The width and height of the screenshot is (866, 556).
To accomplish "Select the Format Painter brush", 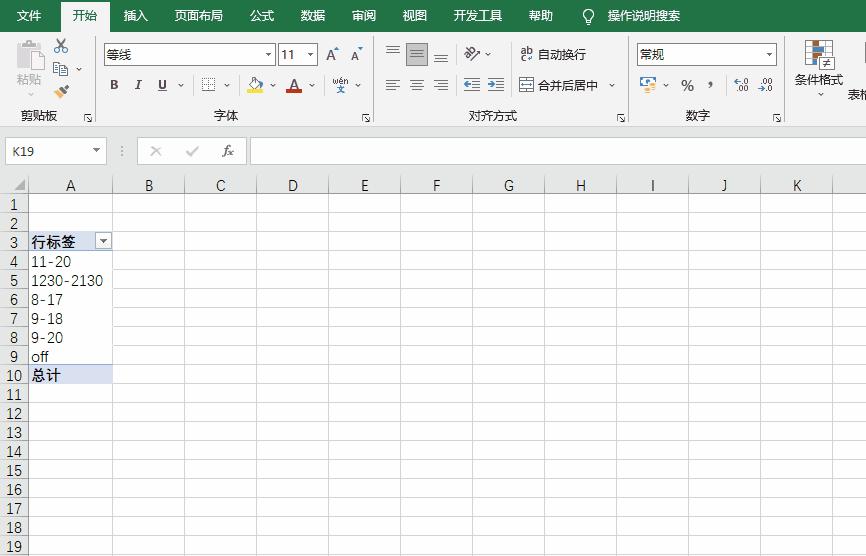I will 61,91.
